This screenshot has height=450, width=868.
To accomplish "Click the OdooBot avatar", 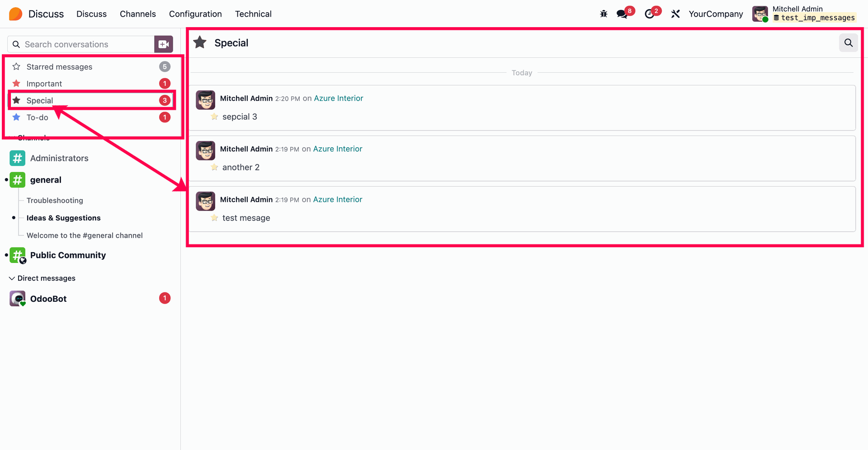I will pos(18,299).
